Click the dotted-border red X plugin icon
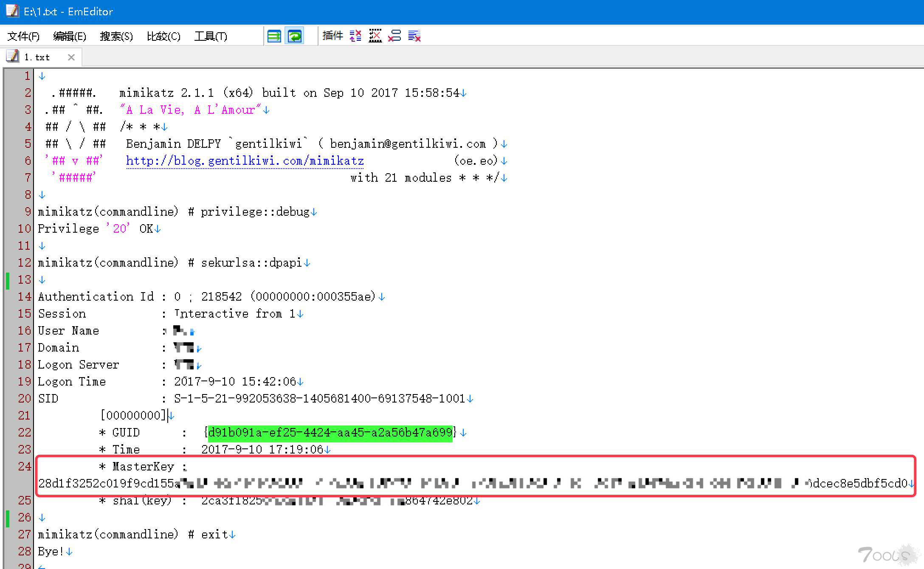 [375, 36]
